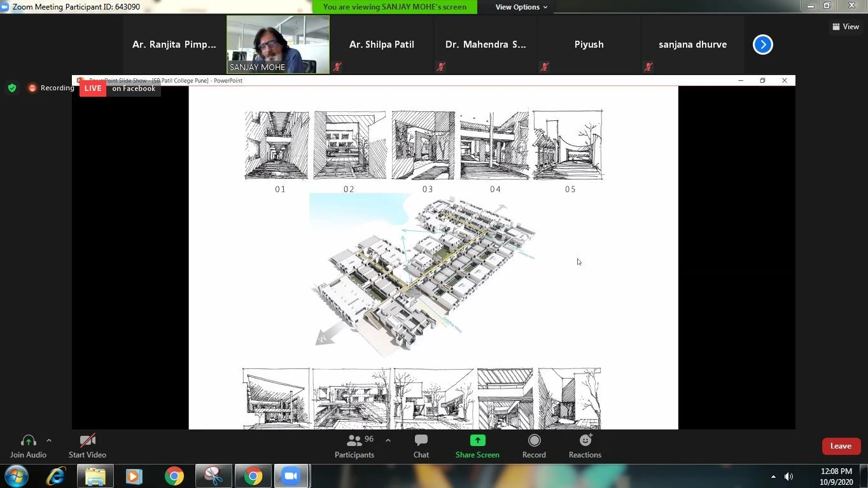Viewport: 868px width, 488px height.
Task: Select SANJAY MOHE's video thumbnail
Action: point(278,45)
